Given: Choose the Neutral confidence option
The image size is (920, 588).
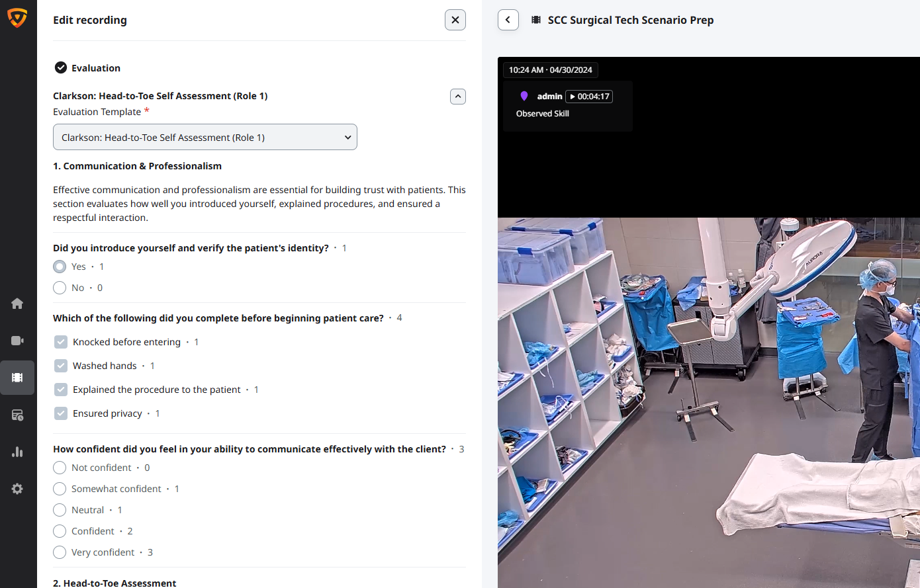Looking at the screenshot, I should pyautogui.click(x=60, y=510).
